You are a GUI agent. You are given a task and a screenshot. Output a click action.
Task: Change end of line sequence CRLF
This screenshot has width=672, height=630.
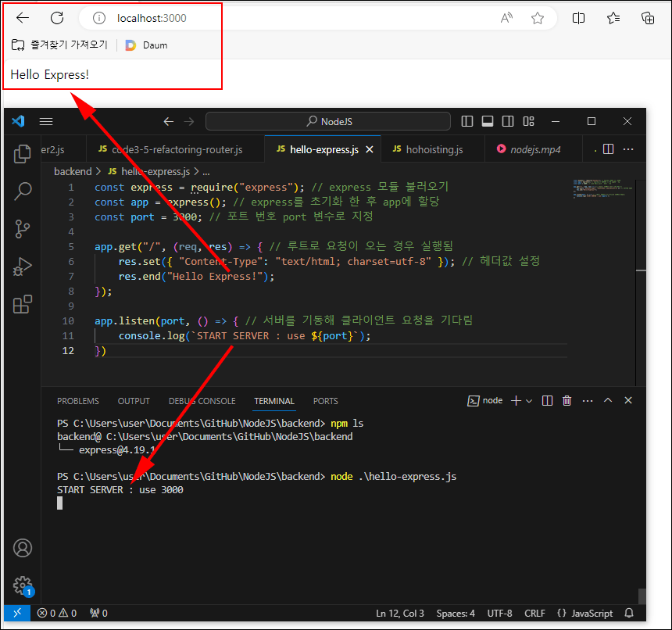pyautogui.click(x=534, y=614)
